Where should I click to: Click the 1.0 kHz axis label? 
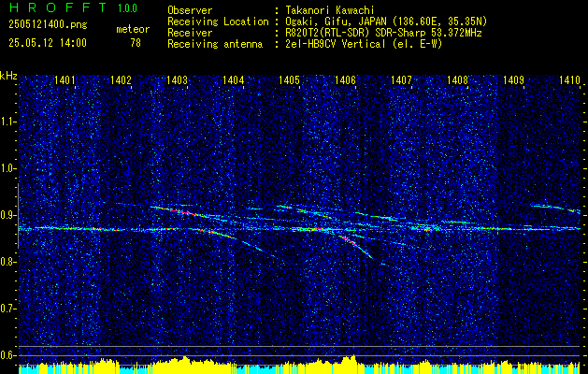point(7,168)
